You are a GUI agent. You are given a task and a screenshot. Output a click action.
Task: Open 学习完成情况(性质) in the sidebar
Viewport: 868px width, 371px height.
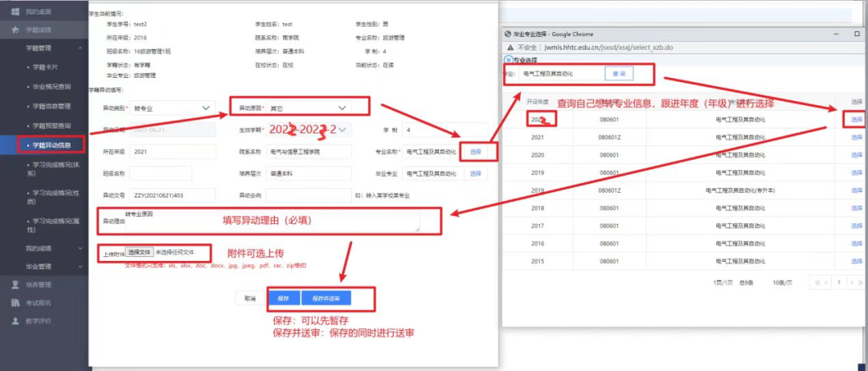tap(53, 197)
